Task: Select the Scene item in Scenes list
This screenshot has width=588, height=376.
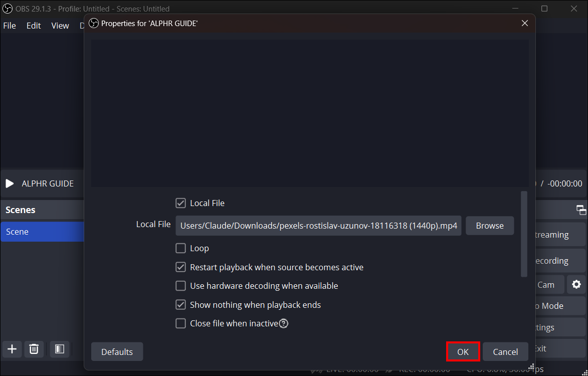Action: coord(43,231)
